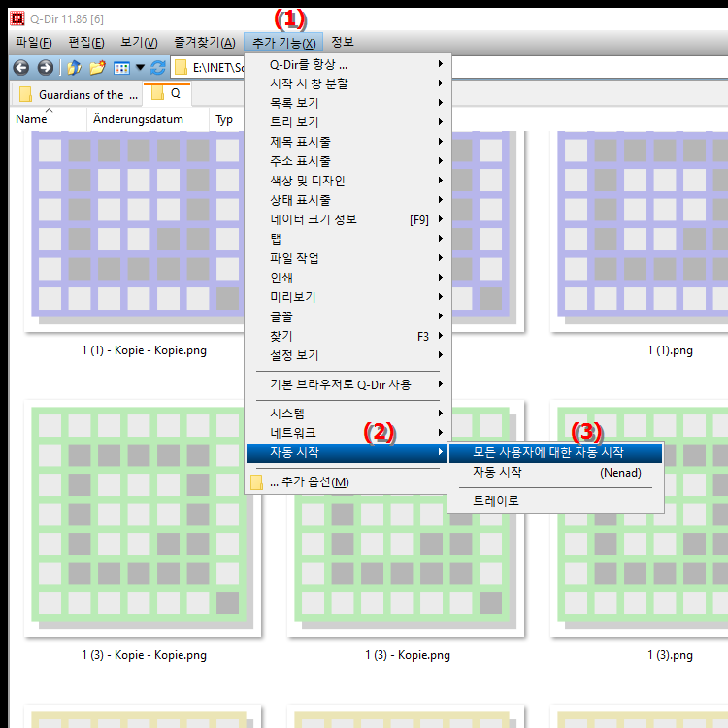Open the 파일(F) menu
728x728 pixels.
[x=33, y=43]
